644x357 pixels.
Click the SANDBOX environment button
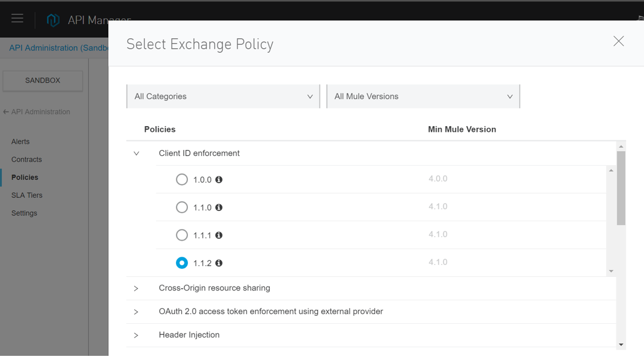click(43, 81)
